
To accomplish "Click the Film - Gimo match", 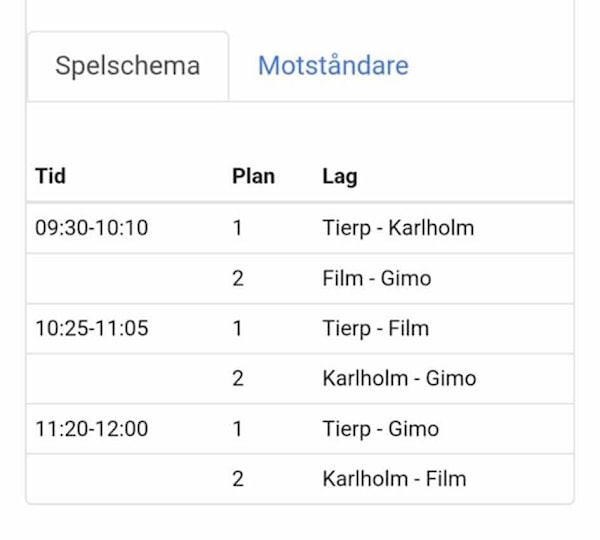I will 377,278.
